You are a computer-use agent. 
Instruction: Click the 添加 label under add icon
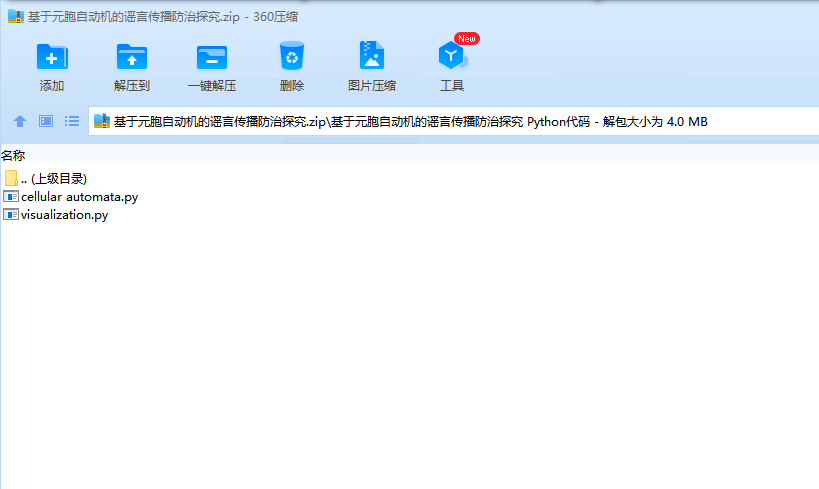click(52, 86)
